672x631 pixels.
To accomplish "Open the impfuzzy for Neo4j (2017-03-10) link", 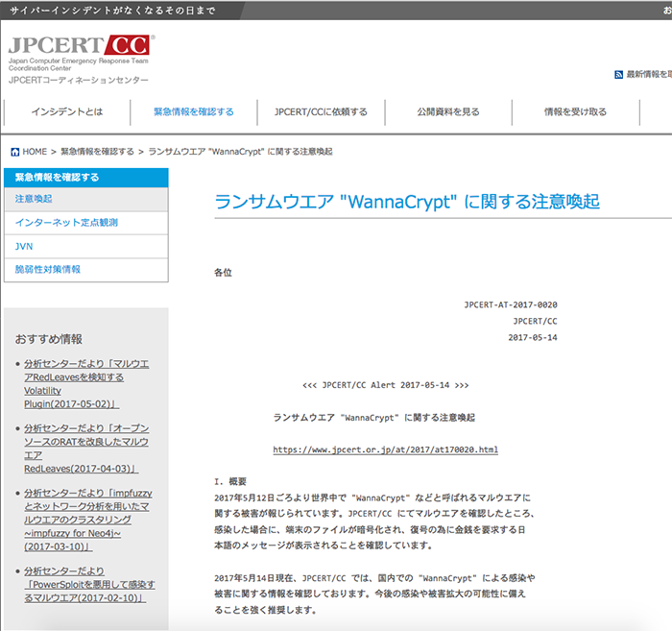I will (x=88, y=520).
